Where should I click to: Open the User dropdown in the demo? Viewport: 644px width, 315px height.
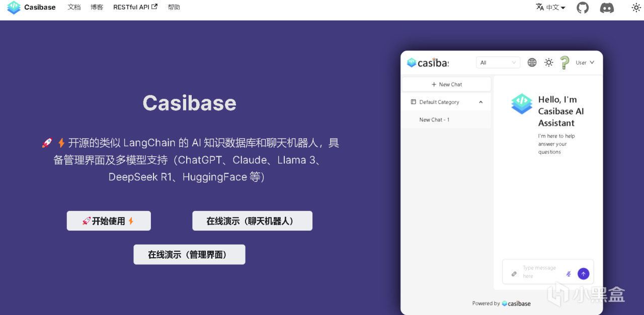point(585,63)
